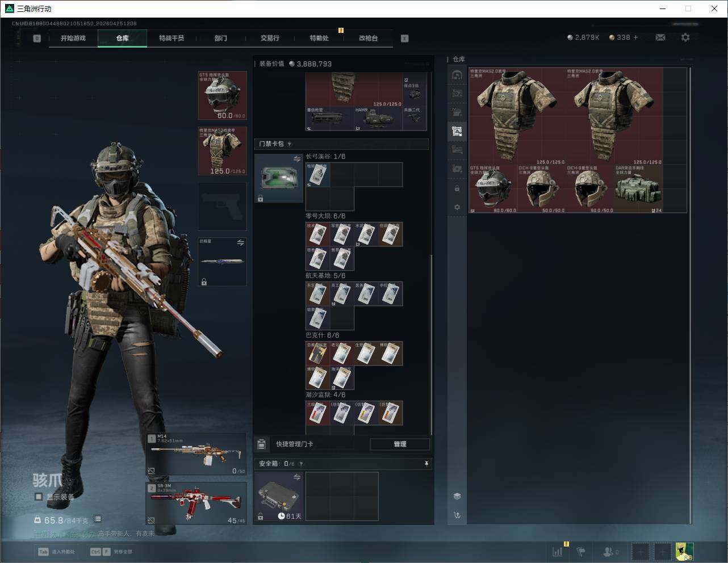This screenshot has height=563, width=728.
Task: Select the DAR bag in the warehouse grid
Action: pos(638,189)
